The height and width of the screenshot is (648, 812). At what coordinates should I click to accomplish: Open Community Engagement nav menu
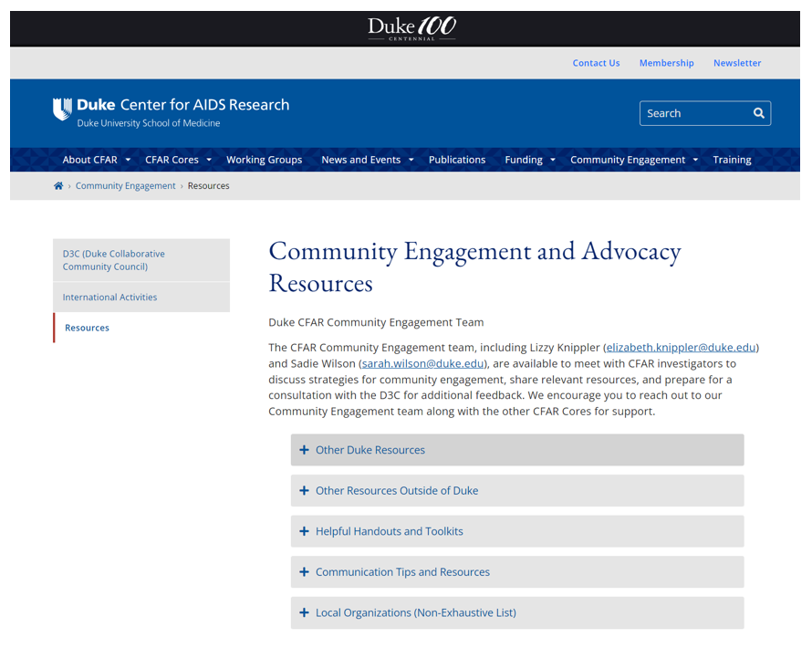point(628,160)
